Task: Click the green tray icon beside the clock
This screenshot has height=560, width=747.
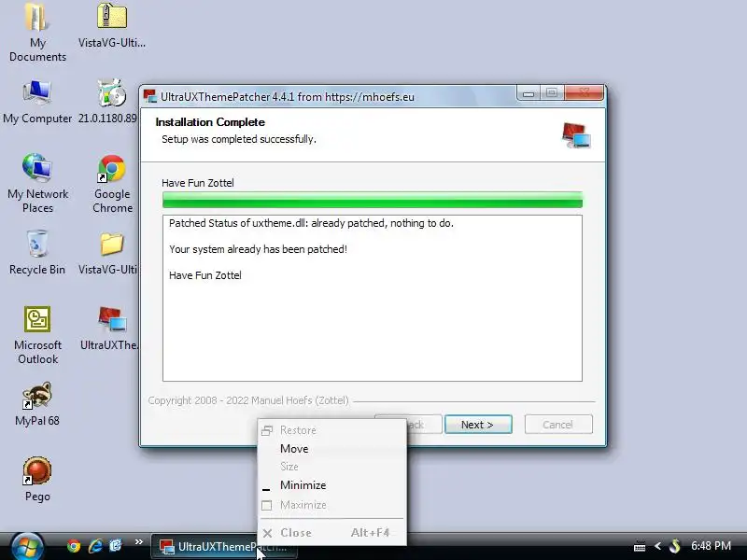Action: 674,546
